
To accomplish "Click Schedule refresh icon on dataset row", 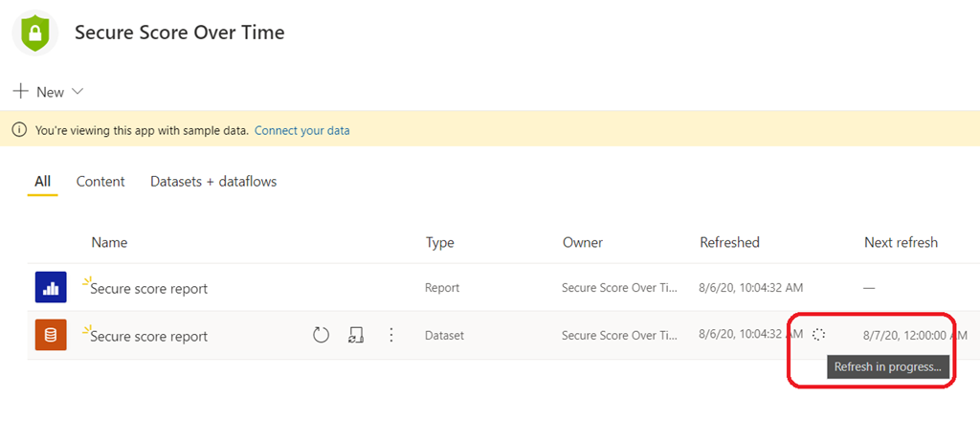I will [356, 335].
